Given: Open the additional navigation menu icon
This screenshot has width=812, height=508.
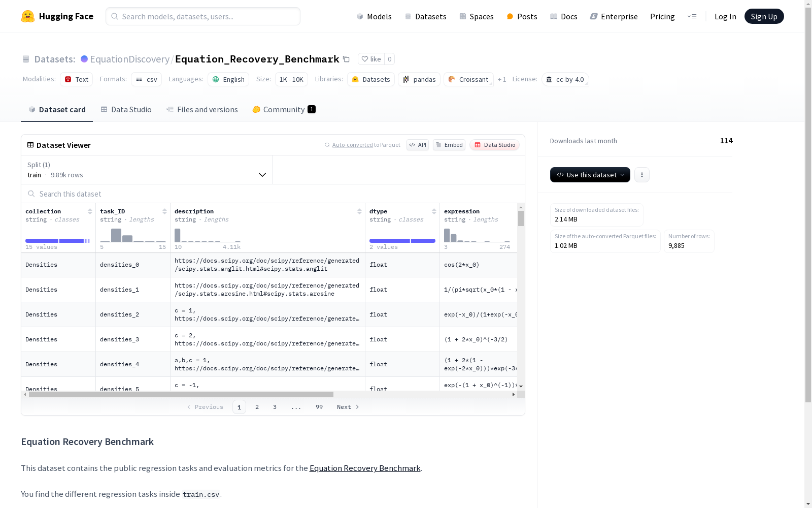Looking at the screenshot, I should [692, 16].
